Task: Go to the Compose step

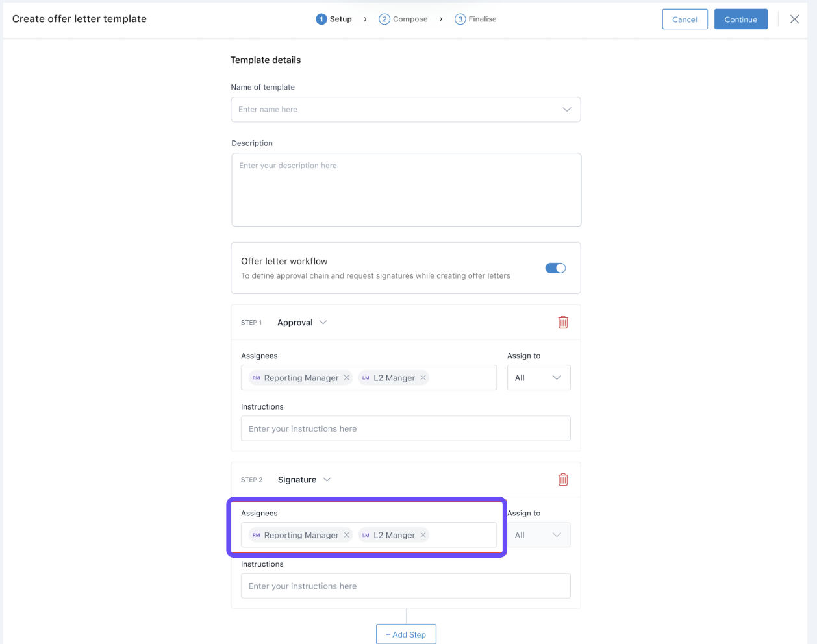Action: coord(403,19)
